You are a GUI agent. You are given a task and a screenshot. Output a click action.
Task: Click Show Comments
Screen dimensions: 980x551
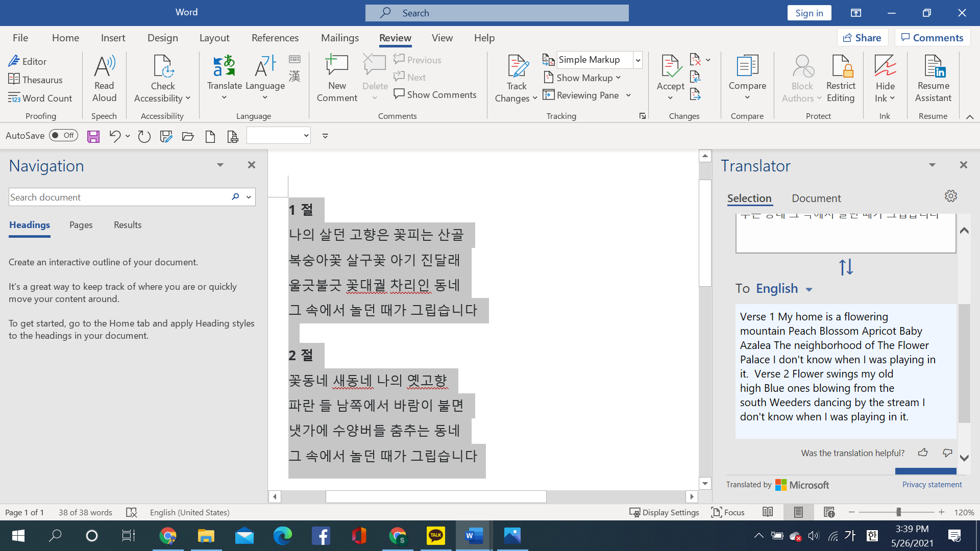pyautogui.click(x=435, y=94)
